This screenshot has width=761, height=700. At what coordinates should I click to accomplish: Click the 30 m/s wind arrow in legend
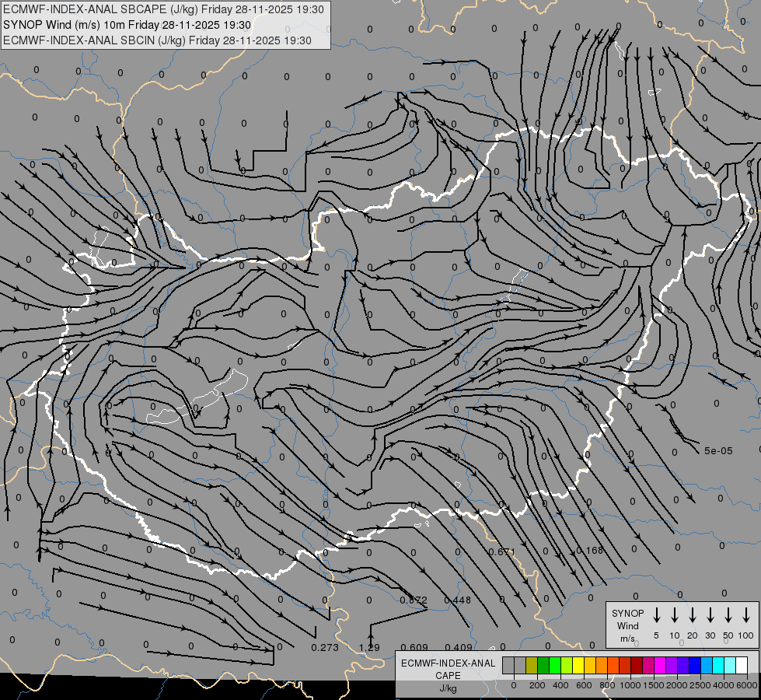pos(710,614)
